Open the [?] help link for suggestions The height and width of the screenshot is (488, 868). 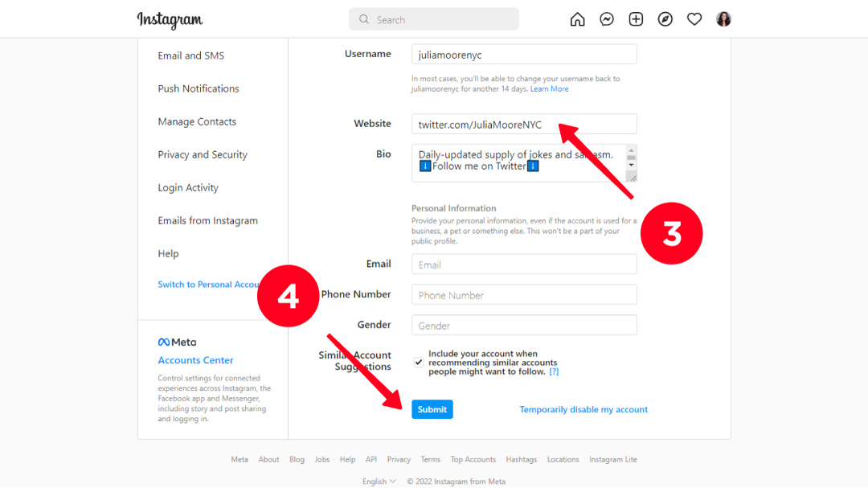tap(554, 371)
